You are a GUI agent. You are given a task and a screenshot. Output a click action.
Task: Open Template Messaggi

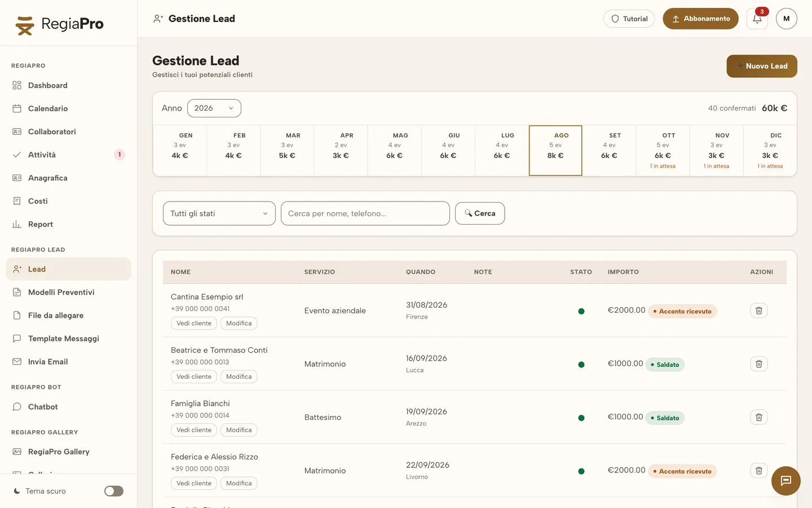68,339
